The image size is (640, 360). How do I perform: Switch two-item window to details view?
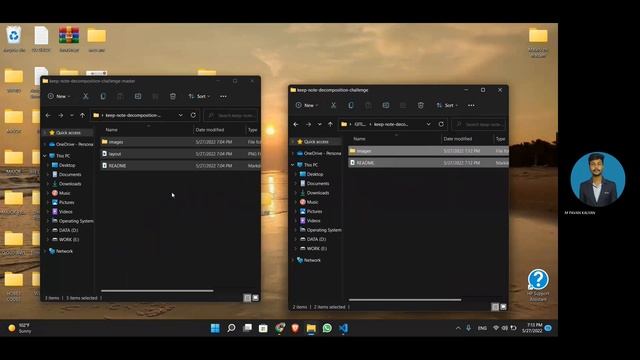495,307
